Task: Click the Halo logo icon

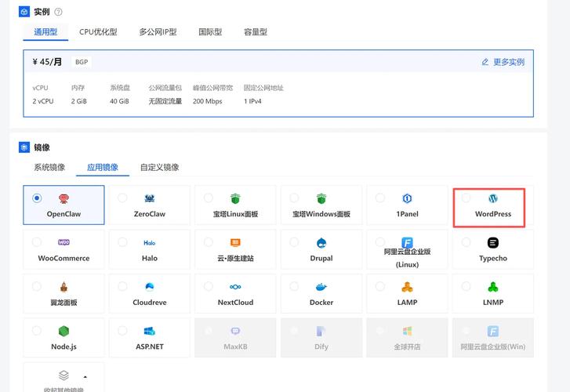Action: tap(150, 242)
